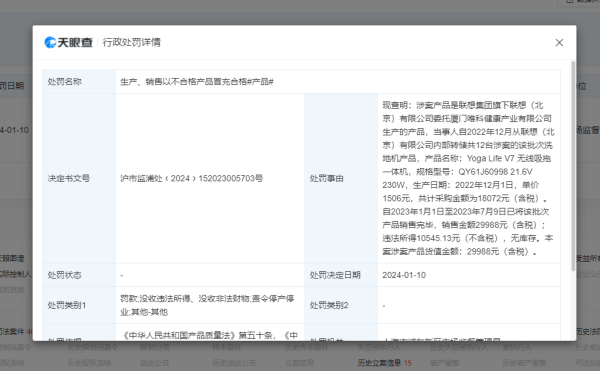The height and width of the screenshot is (371, 600).
Task: Close the 行政处罚详情 dialog
Action: (559, 42)
